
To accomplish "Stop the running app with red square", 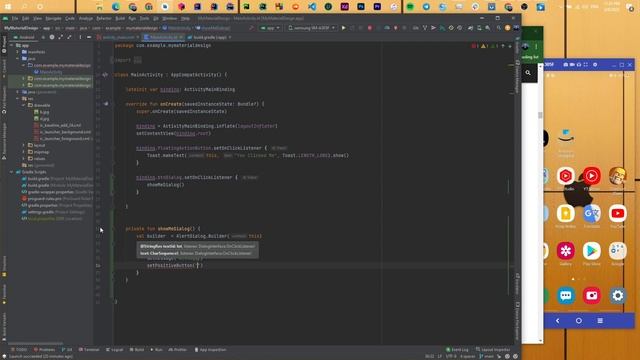I will pyautogui.click(x=370, y=28).
